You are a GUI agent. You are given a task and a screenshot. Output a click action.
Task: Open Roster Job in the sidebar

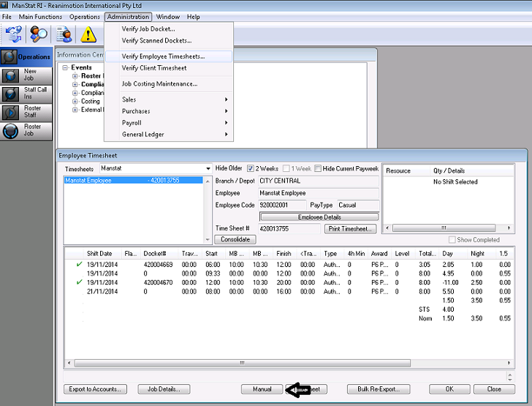click(27, 130)
